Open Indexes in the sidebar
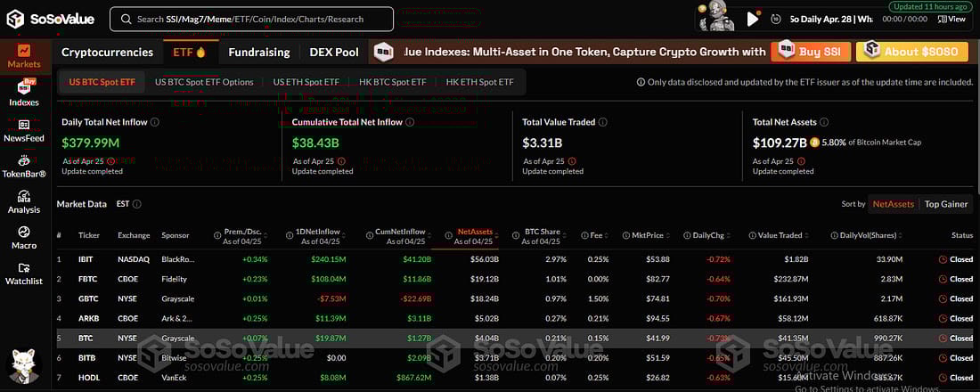Image resolution: width=980 pixels, height=392 pixels. point(24,94)
